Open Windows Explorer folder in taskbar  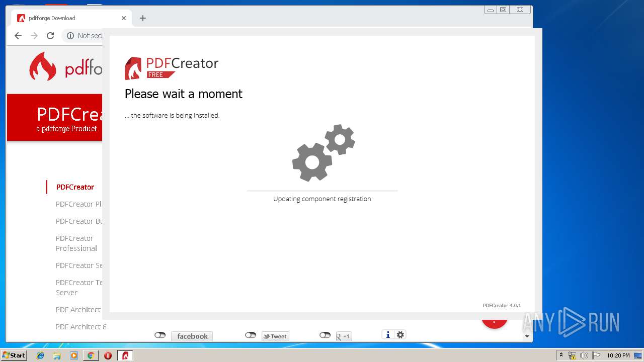click(x=57, y=355)
